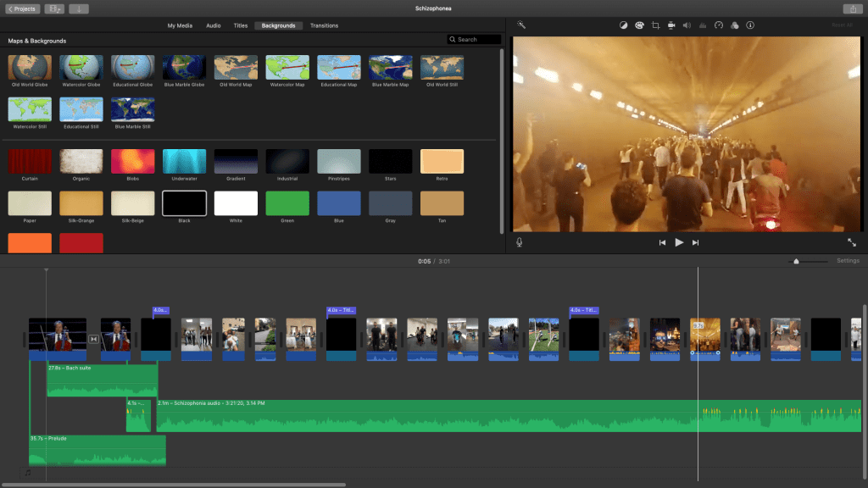Open the timeline Settings popup

pos(848,261)
